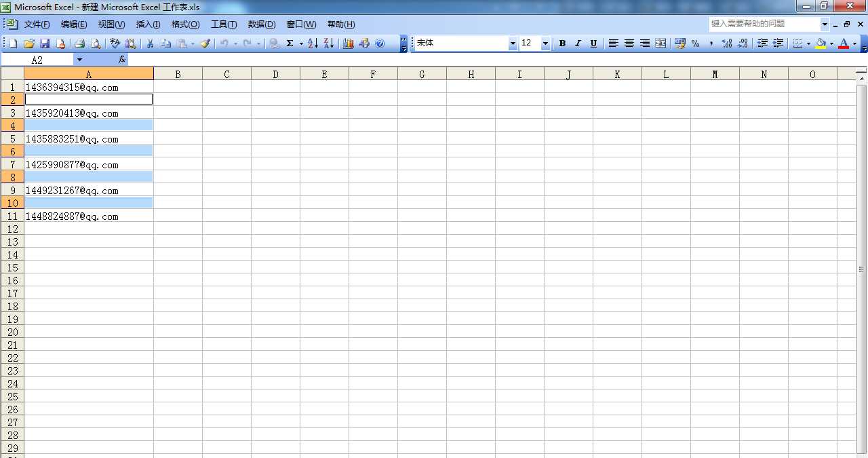
Task: Run the spelling check
Action: pyautogui.click(x=115, y=43)
